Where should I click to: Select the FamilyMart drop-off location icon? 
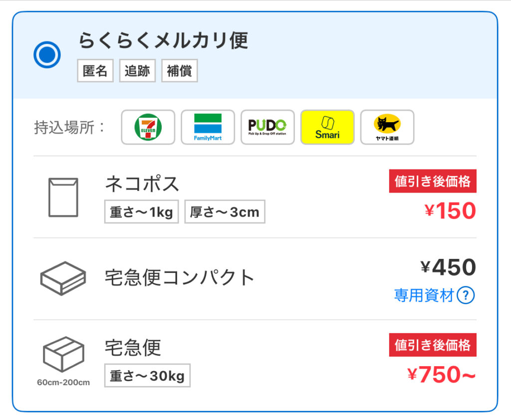208,127
